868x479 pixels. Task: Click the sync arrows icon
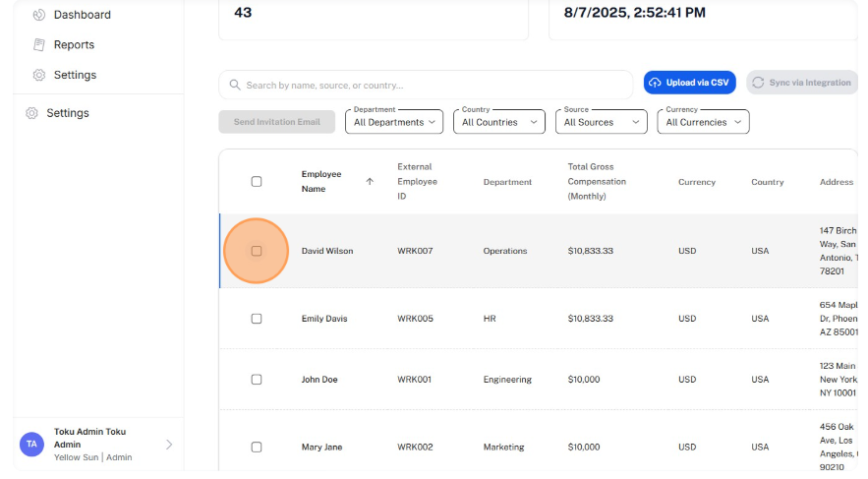click(x=758, y=83)
